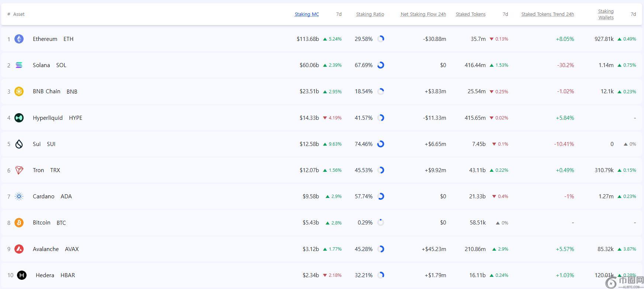Click Ethereum's staking ratio ring icon
This screenshot has height=289, width=644.
pos(381,39)
